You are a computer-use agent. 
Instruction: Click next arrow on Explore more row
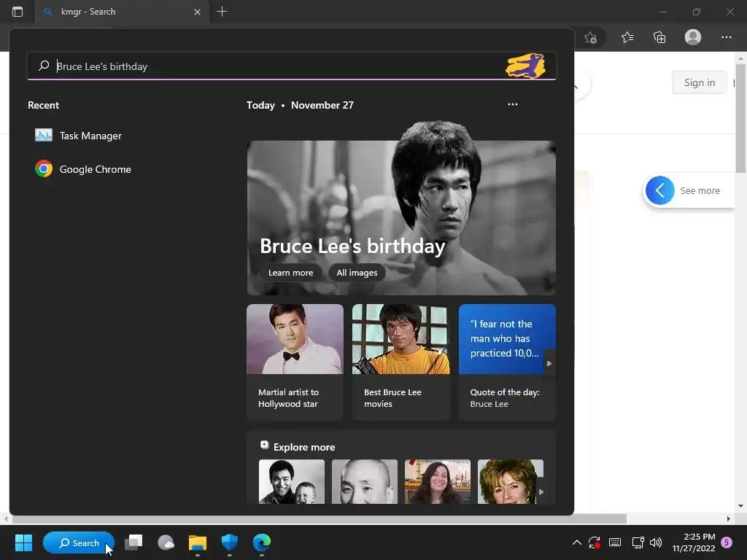[541, 491]
